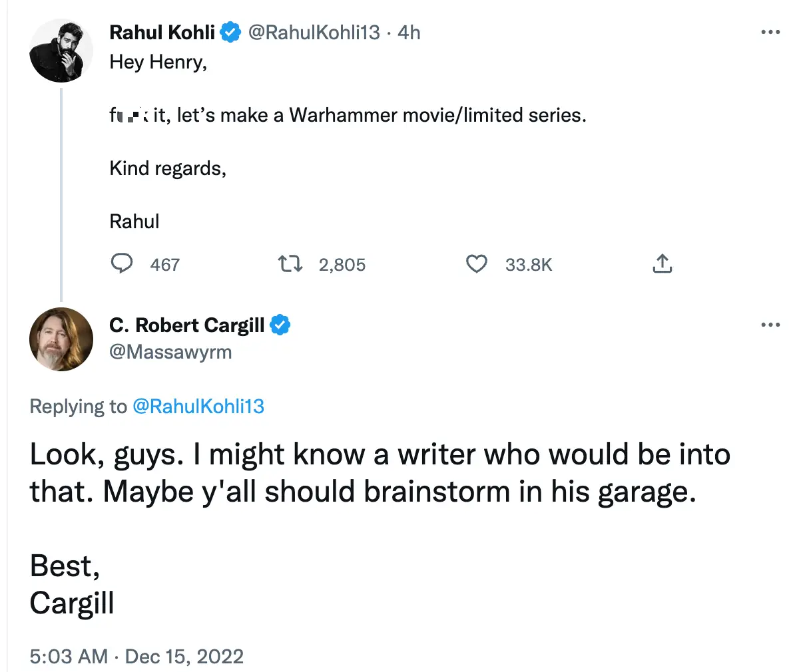Click the Rahul Kohli display name
The width and height of the screenshot is (795, 672).
[162, 33]
